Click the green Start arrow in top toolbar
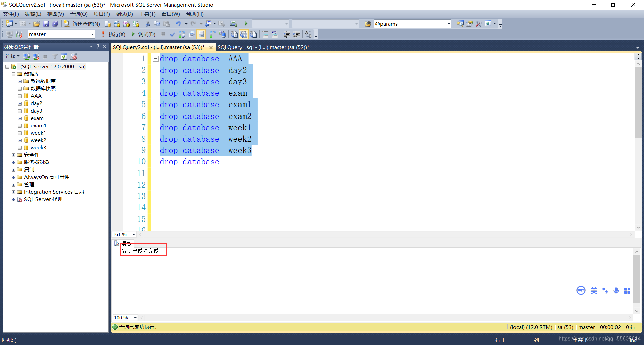 (246, 24)
